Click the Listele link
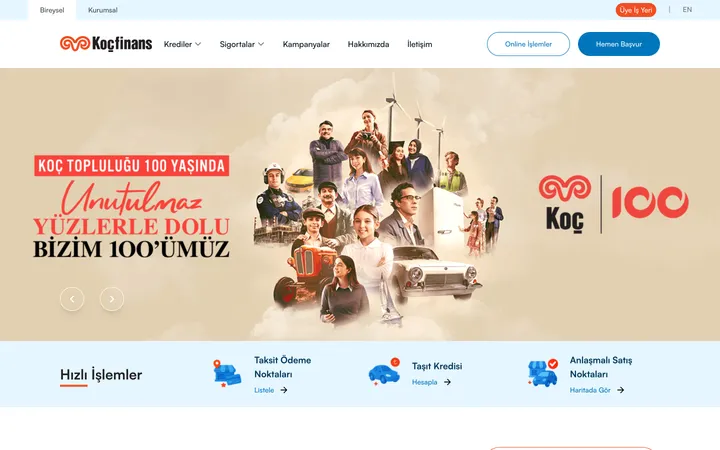 pos(264,390)
